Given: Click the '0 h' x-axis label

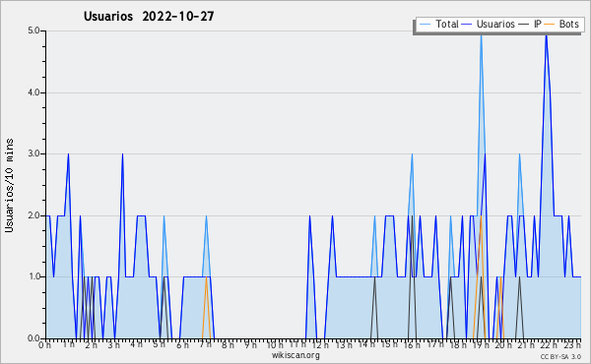Looking at the screenshot, I should pyautogui.click(x=45, y=345).
